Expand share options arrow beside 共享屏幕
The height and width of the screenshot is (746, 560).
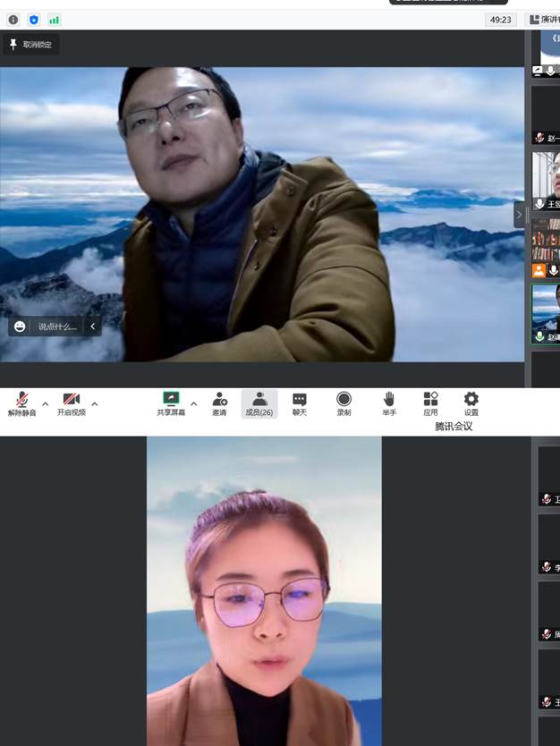pyautogui.click(x=193, y=404)
